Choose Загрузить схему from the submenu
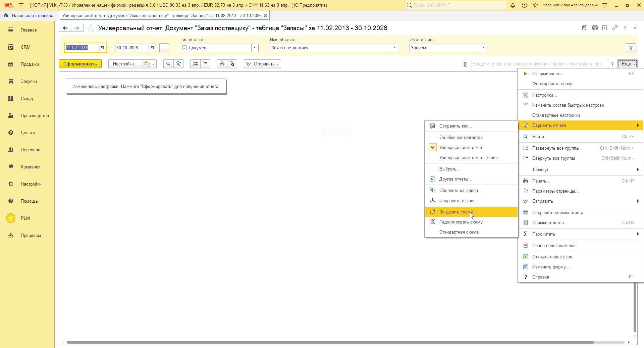 click(x=456, y=212)
